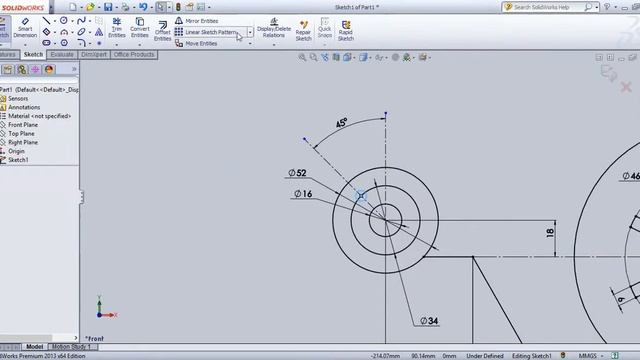640x360 pixels.
Task: Open the Model tab at bottom
Action: click(x=34, y=347)
